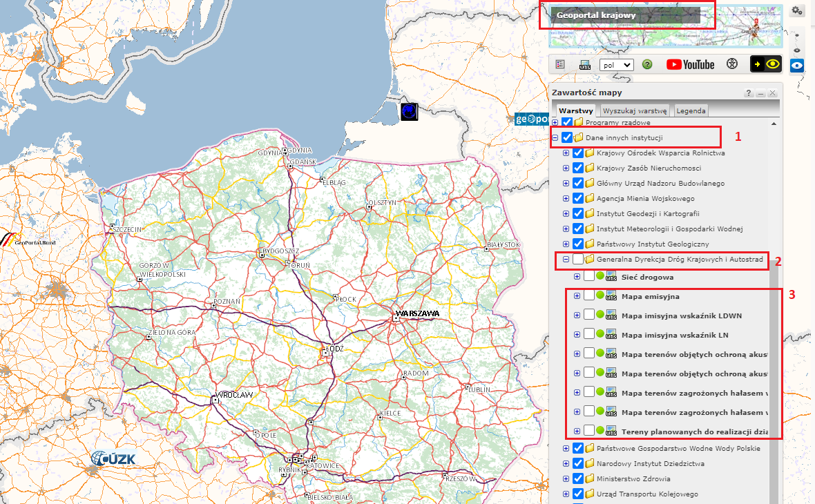Open the pol language dropdown

point(616,65)
